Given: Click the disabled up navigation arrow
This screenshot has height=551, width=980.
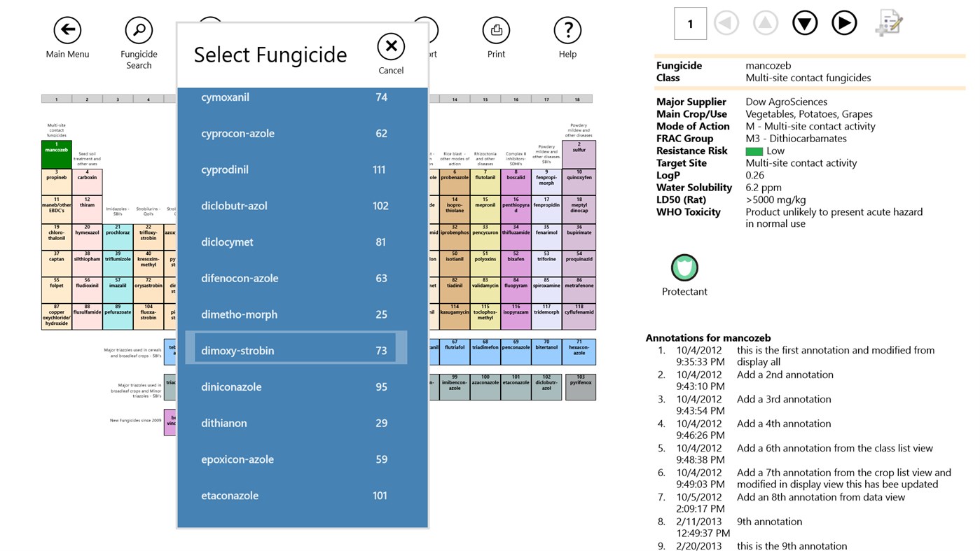Looking at the screenshot, I should point(765,23).
